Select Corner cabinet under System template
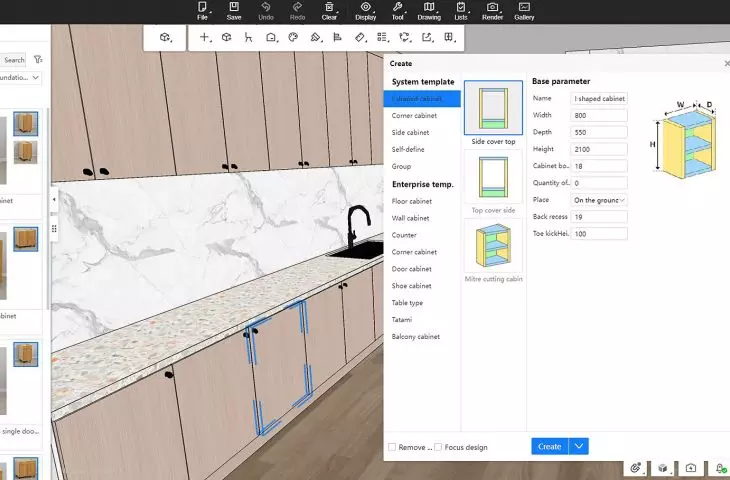The image size is (730, 480). 414,115
